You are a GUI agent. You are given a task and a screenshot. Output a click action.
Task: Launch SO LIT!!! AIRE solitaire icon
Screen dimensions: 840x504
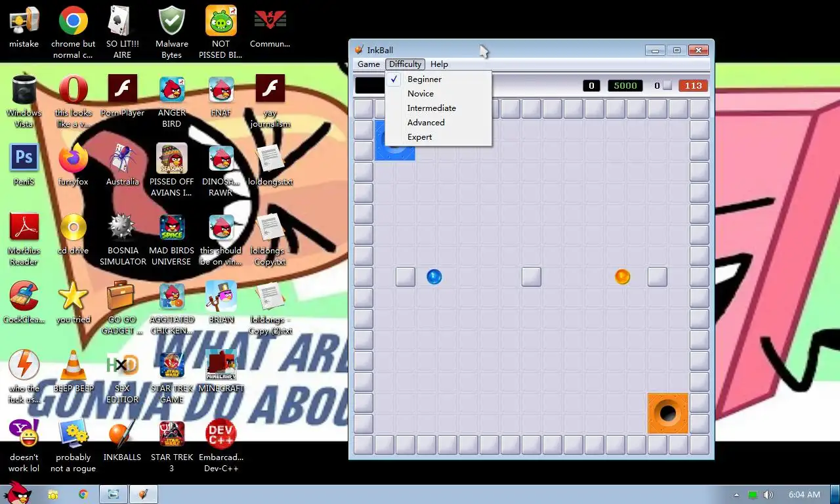pyautogui.click(x=123, y=31)
